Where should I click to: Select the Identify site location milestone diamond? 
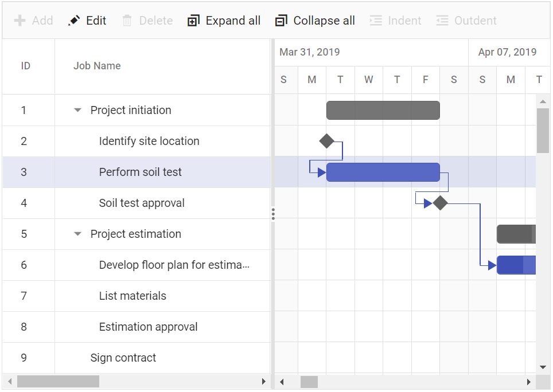click(x=326, y=141)
